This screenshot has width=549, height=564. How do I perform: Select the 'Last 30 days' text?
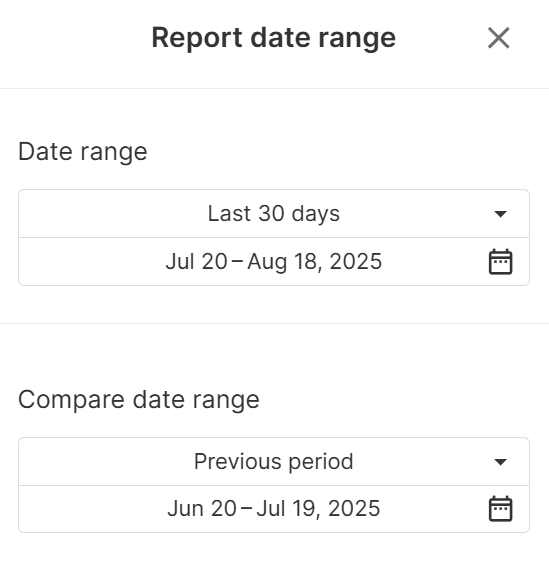coord(274,214)
